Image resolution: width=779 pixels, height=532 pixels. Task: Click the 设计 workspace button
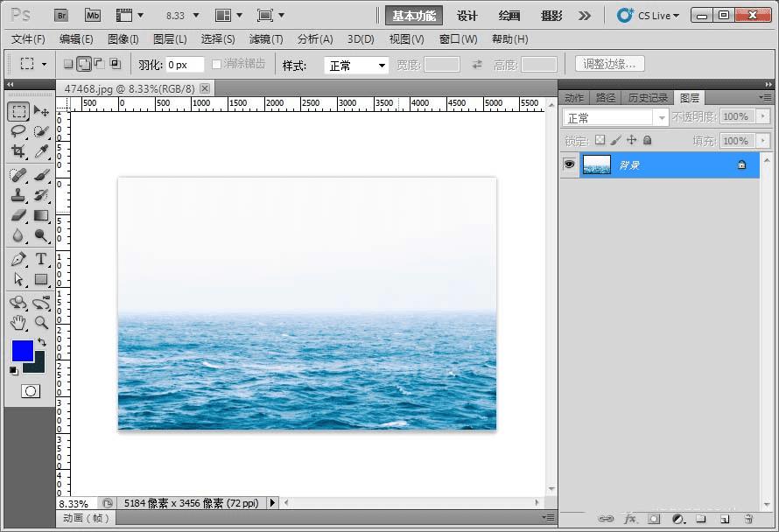point(467,15)
